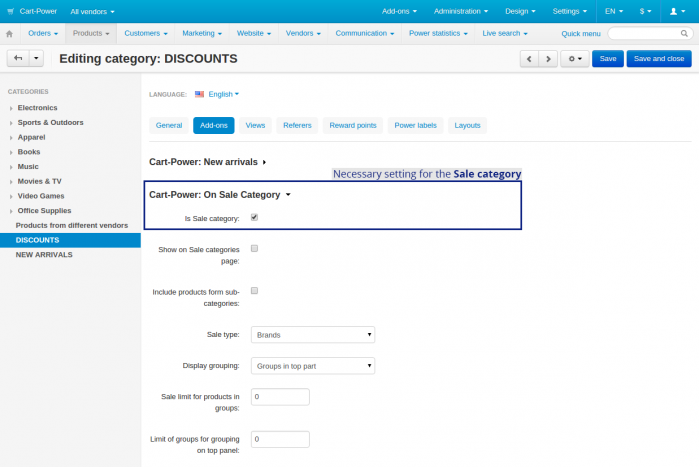Open the Marketing menu

click(202, 33)
